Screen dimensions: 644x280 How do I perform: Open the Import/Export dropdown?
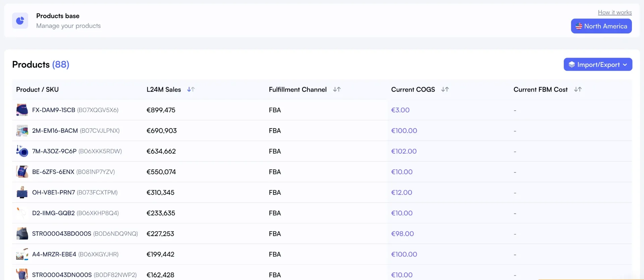tap(598, 64)
